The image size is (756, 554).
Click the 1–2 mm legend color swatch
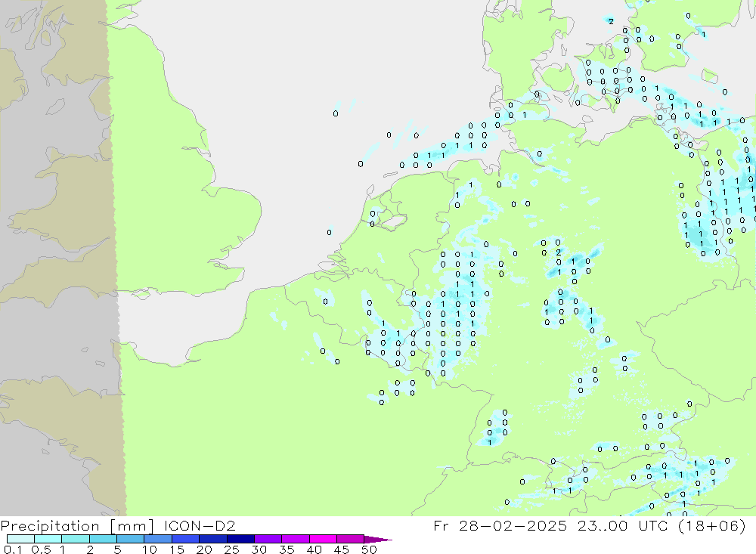click(76, 539)
